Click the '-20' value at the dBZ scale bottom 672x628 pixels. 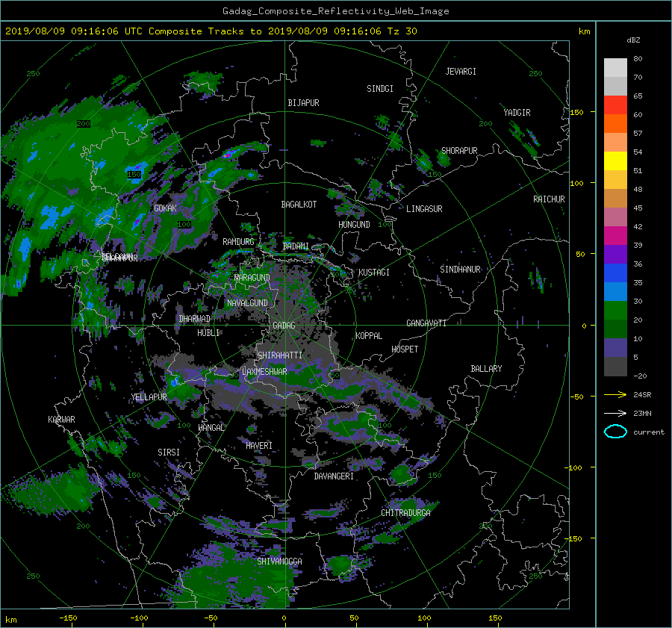pos(640,376)
